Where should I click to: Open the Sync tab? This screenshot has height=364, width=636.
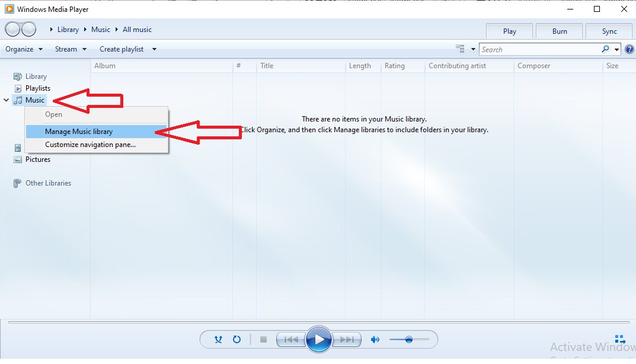pyautogui.click(x=609, y=31)
